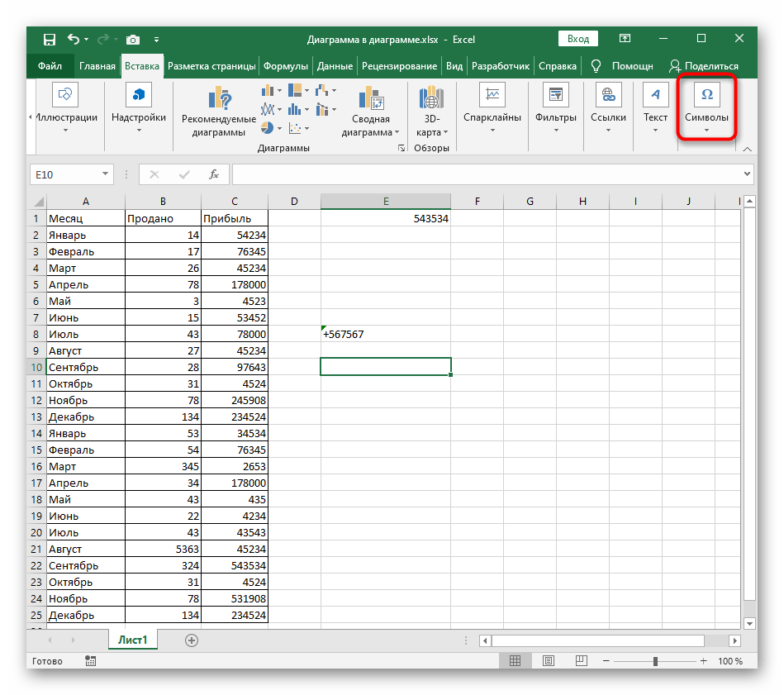
Task: Switch to Normal view
Action: point(515,661)
